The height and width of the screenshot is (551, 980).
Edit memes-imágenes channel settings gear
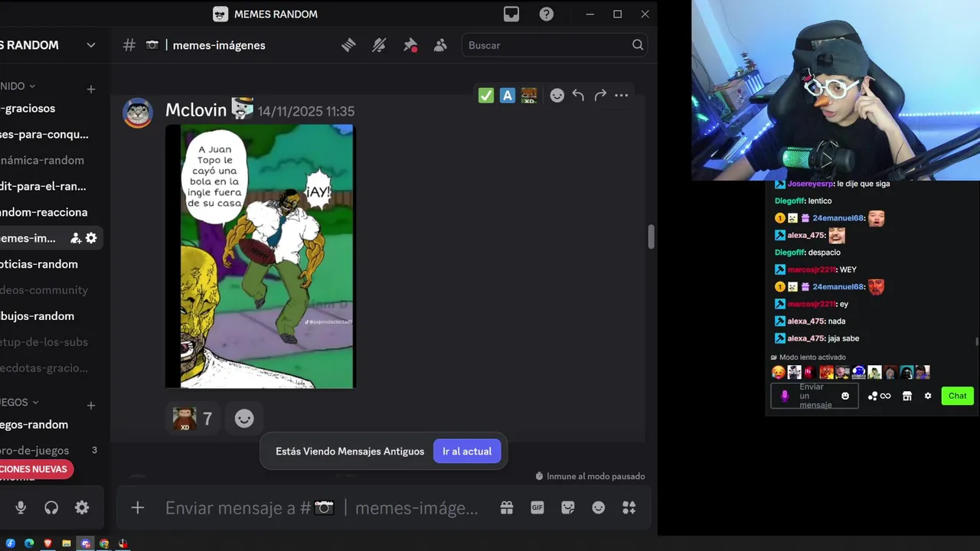tap(91, 239)
